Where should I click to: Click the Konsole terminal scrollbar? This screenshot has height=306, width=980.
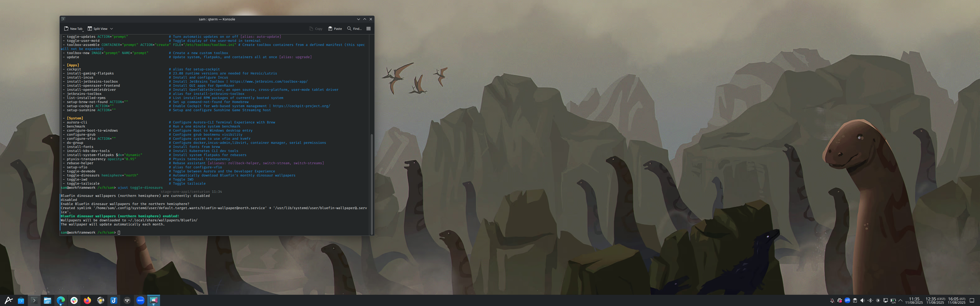coord(372,184)
